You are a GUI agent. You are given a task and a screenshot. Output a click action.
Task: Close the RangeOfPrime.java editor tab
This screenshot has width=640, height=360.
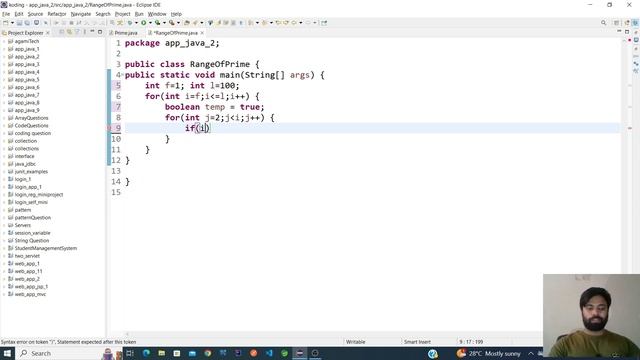click(202, 33)
